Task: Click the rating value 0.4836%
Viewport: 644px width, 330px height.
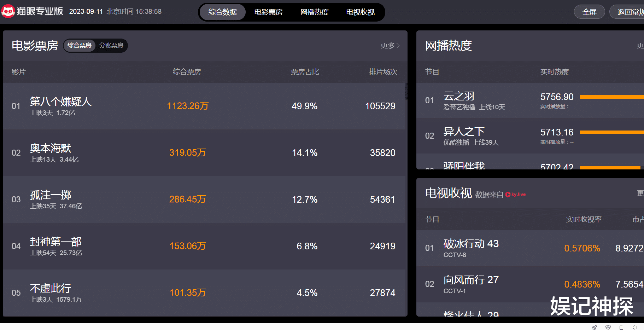Action: tap(582, 284)
